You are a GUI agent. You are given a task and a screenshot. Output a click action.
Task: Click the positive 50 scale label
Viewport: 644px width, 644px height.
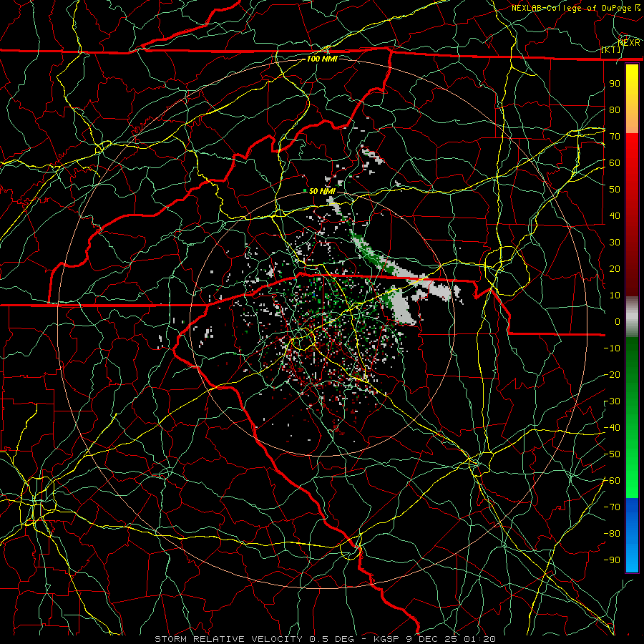615,190
